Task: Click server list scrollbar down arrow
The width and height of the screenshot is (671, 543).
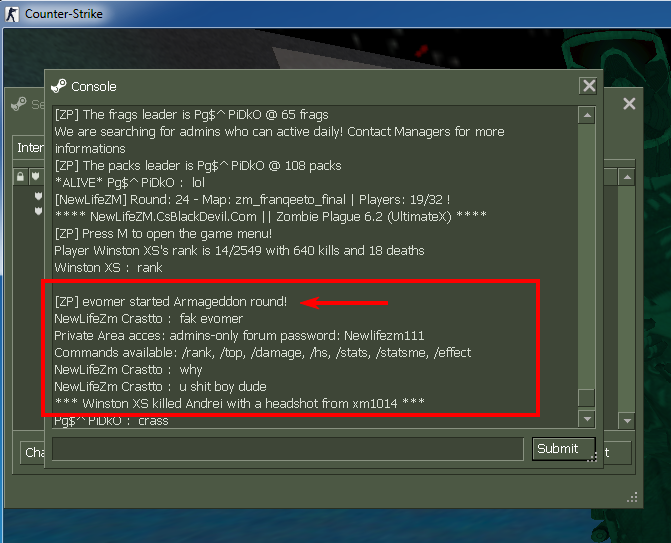Action: (627, 421)
